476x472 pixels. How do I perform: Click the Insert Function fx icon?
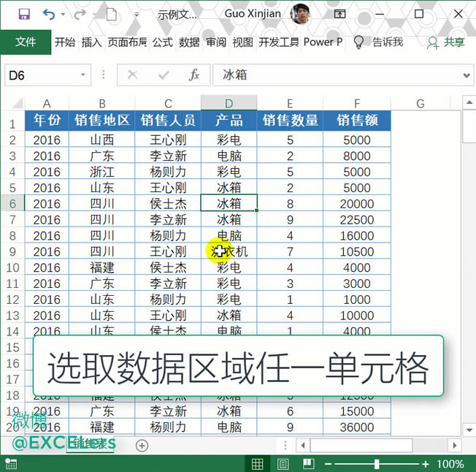pos(194,75)
